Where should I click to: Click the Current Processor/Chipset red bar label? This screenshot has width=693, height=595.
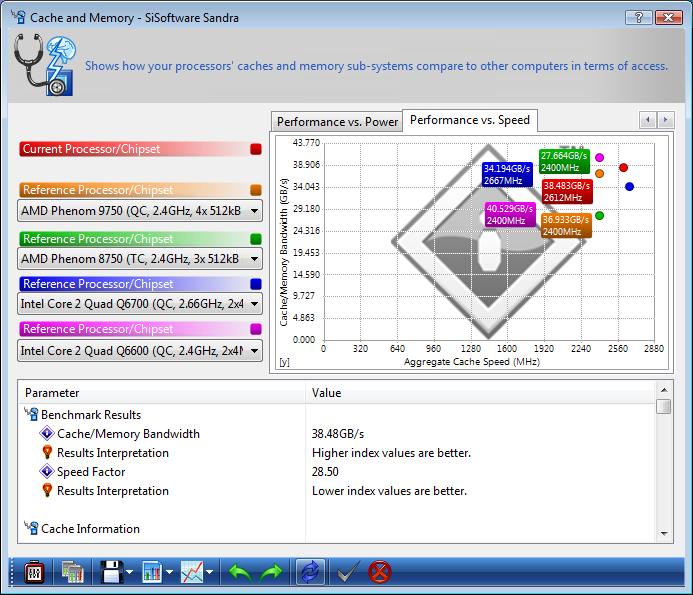pyautogui.click(x=91, y=149)
